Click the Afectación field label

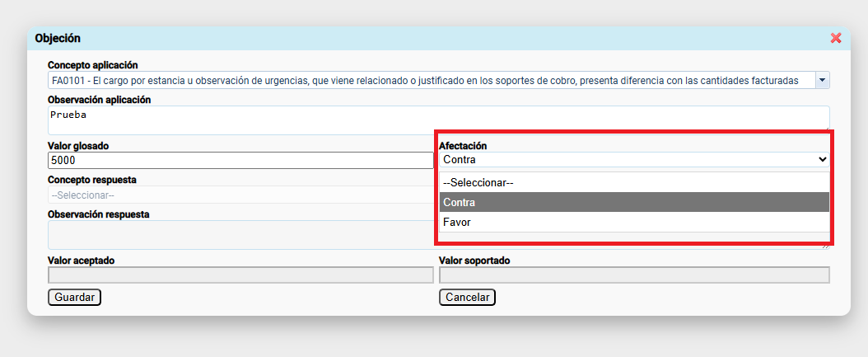click(463, 146)
